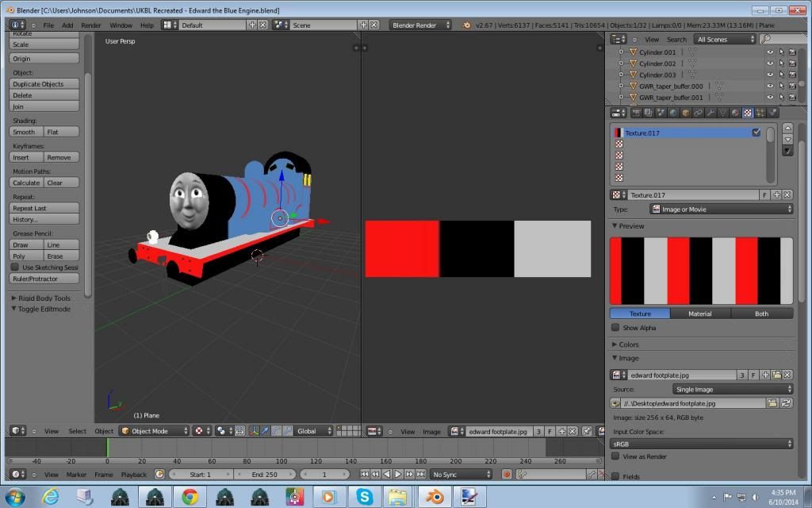
Task: Open the Window menu
Action: click(121, 25)
